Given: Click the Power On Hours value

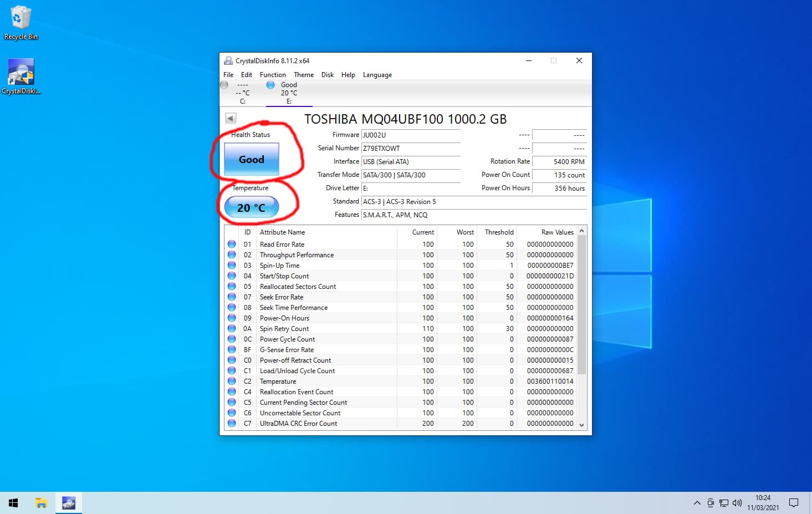Looking at the screenshot, I should pos(559,188).
